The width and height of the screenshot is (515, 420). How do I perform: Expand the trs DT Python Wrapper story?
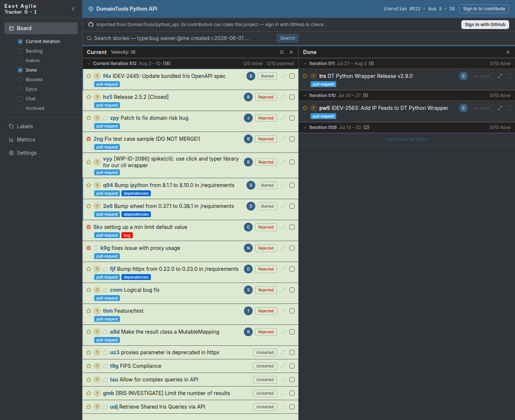click(x=500, y=76)
